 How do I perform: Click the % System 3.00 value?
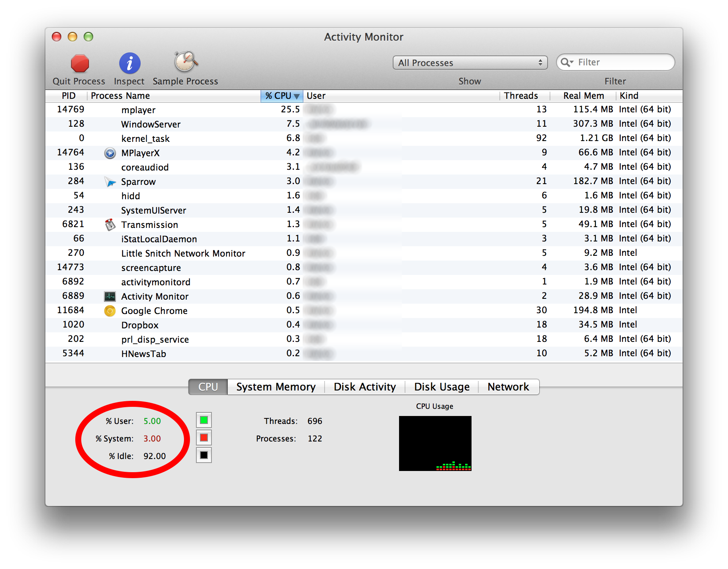(x=152, y=439)
